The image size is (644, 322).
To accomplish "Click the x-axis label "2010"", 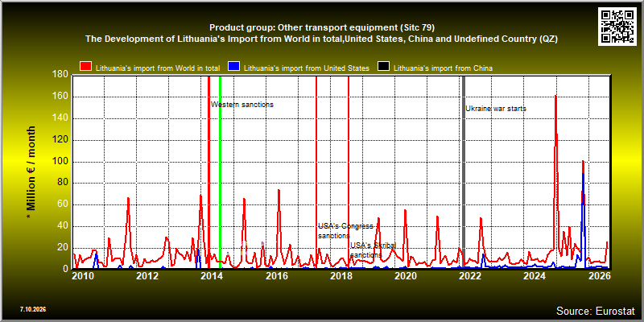I will 84,275.
